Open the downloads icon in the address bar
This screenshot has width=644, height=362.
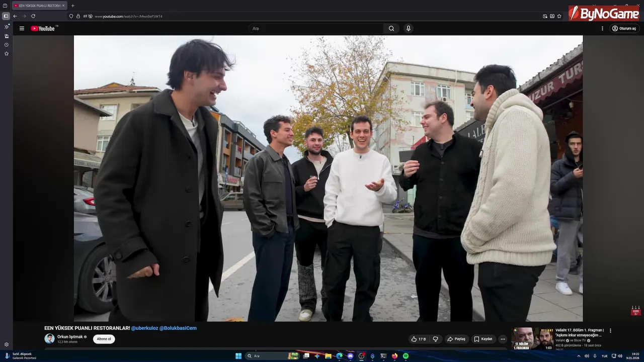[552, 16]
